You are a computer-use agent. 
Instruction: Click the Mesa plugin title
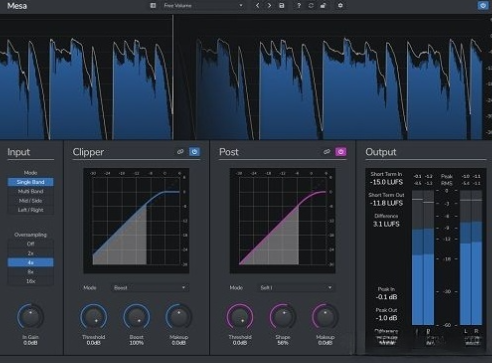(17, 6)
